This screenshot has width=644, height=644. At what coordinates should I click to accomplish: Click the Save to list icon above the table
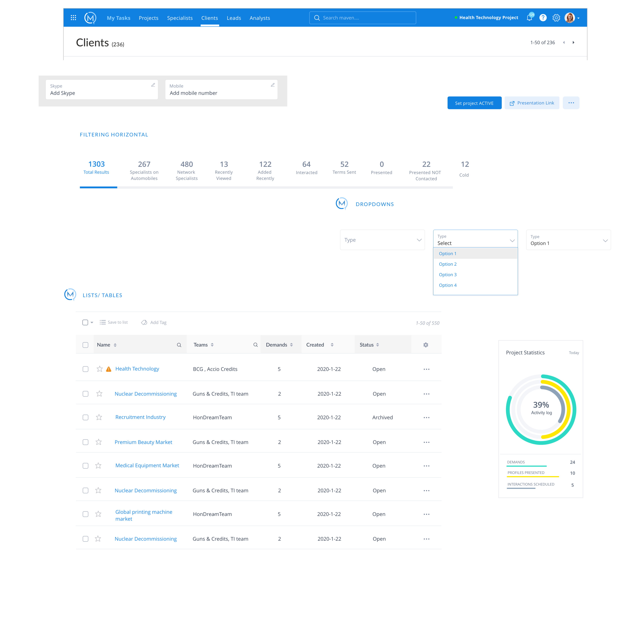[x=103, y=322]
